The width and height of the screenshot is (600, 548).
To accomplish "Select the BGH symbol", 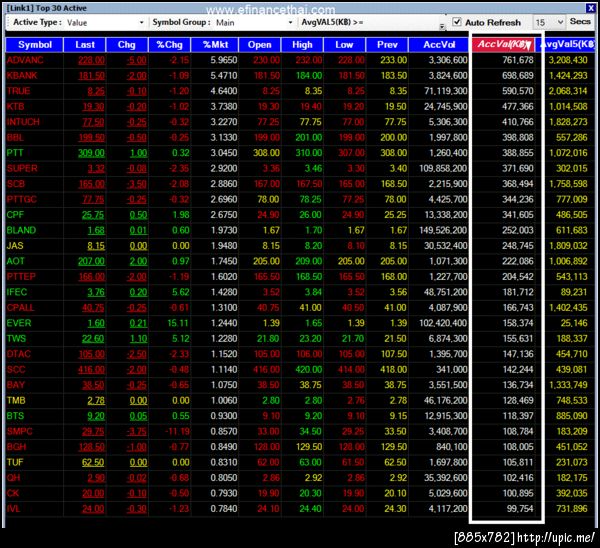I will (x=16, y=447).
